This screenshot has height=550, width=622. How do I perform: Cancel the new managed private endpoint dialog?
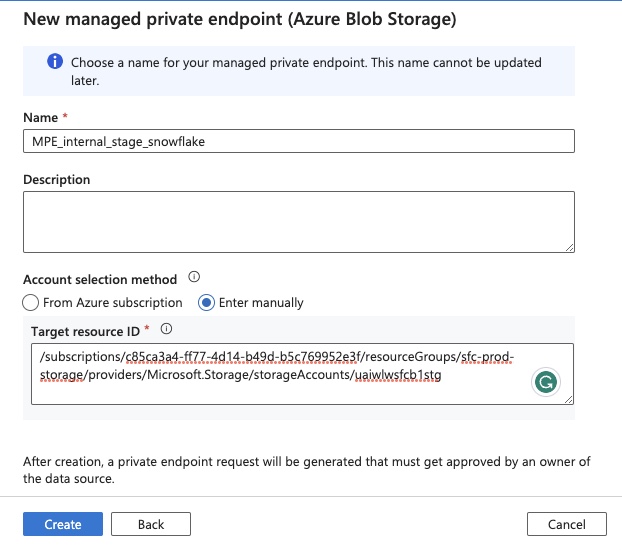click(566, 524)
